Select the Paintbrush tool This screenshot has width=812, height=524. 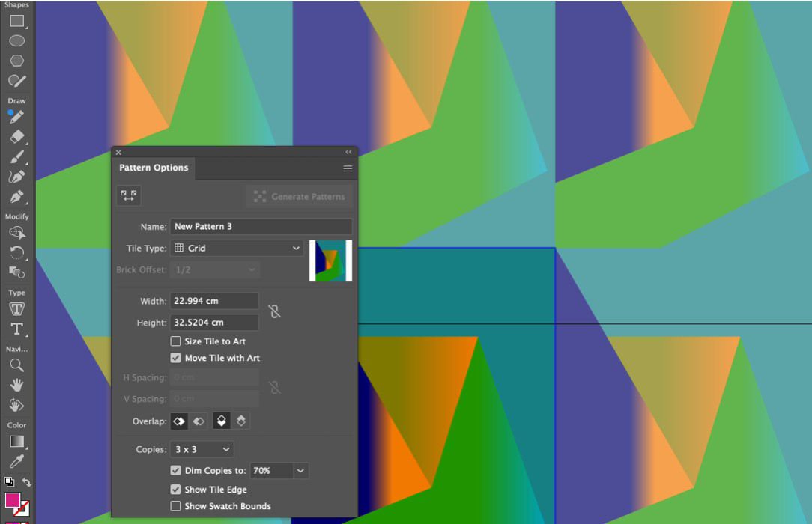point(17,155)
